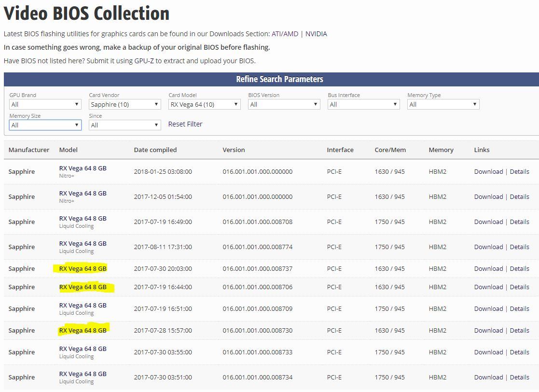Image resolution: width=539 pixels, height=392 pixels.
Task: Click HBM2 in the 2017-07-19 16:49:00 row
Action: click(437, 222)
